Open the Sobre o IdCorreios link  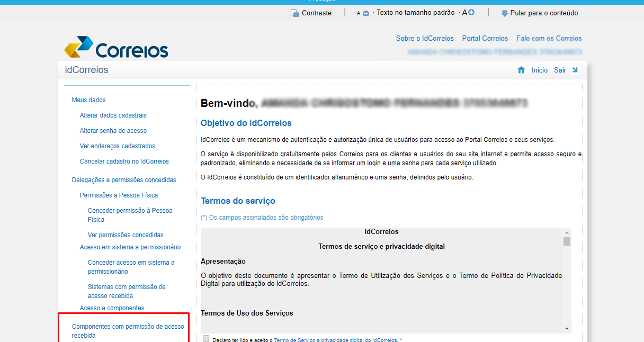click(425, 38)
